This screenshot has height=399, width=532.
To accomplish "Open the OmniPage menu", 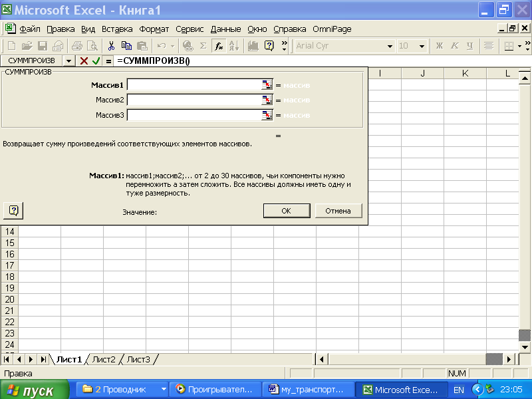I will click(x=332, y=29).
